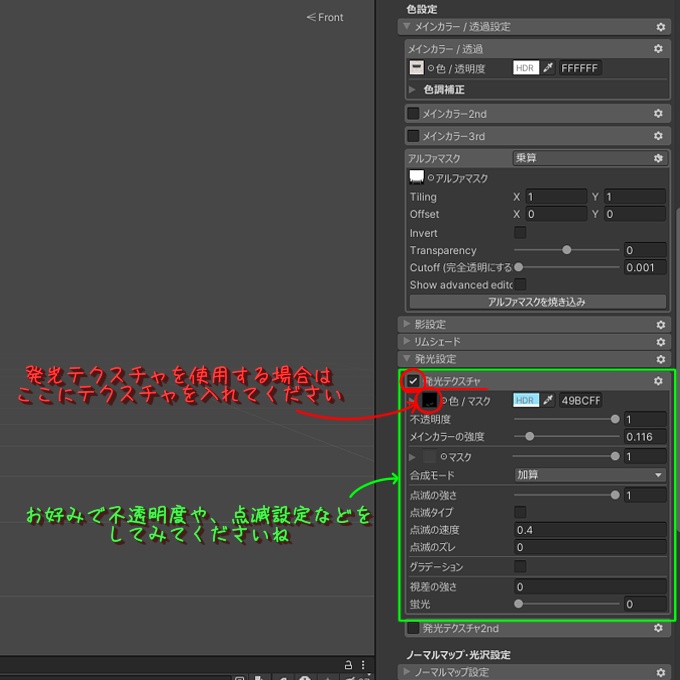Toggle the グラデーション checkbox
Viewport: 680px width, 680px height.
[520, 566]
